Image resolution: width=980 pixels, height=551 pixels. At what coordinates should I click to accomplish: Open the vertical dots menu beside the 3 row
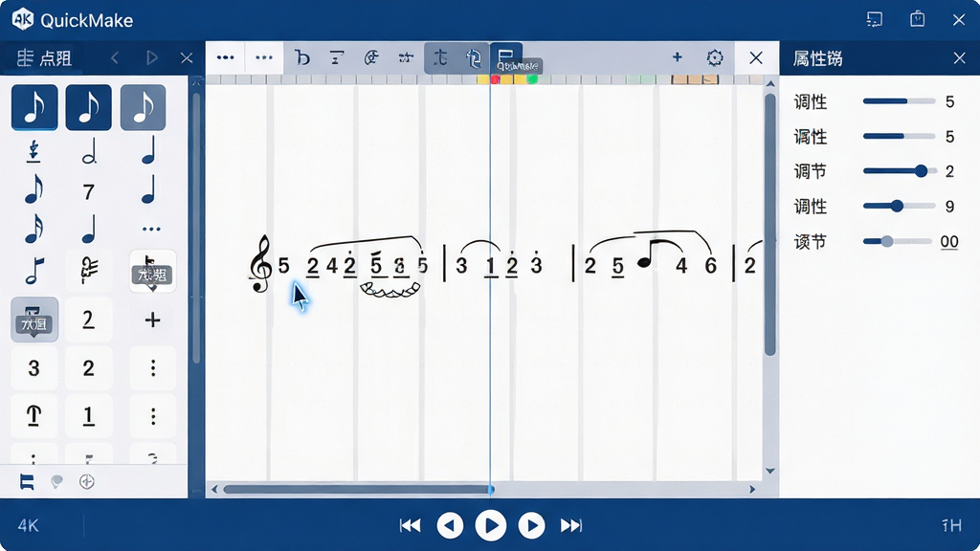click(152, 368)
